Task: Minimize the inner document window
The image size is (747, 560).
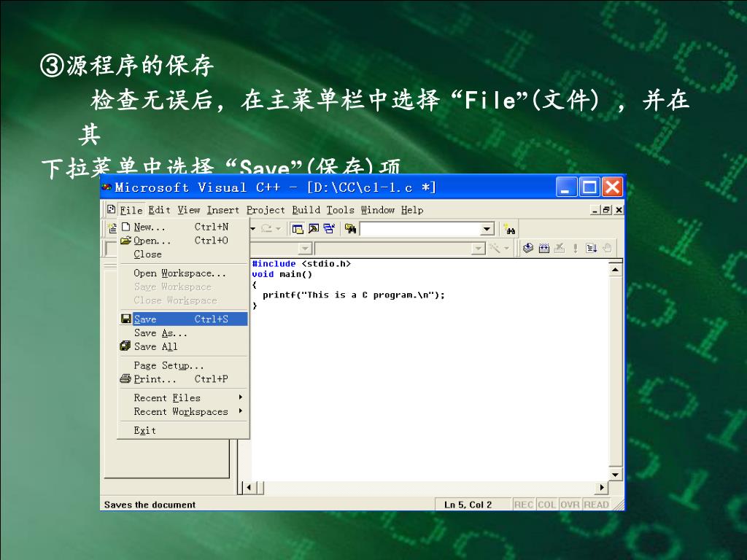Action: (595, 209)
